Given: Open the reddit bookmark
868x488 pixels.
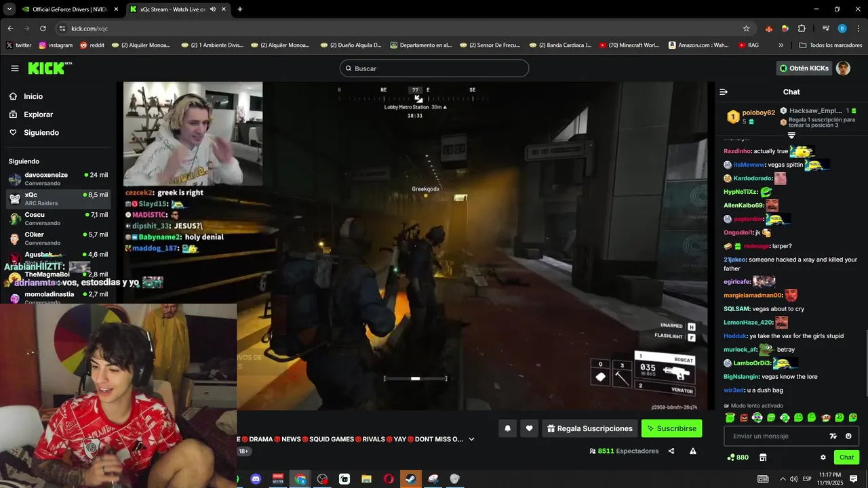Looking at the screenshot, I should (92, 45).
